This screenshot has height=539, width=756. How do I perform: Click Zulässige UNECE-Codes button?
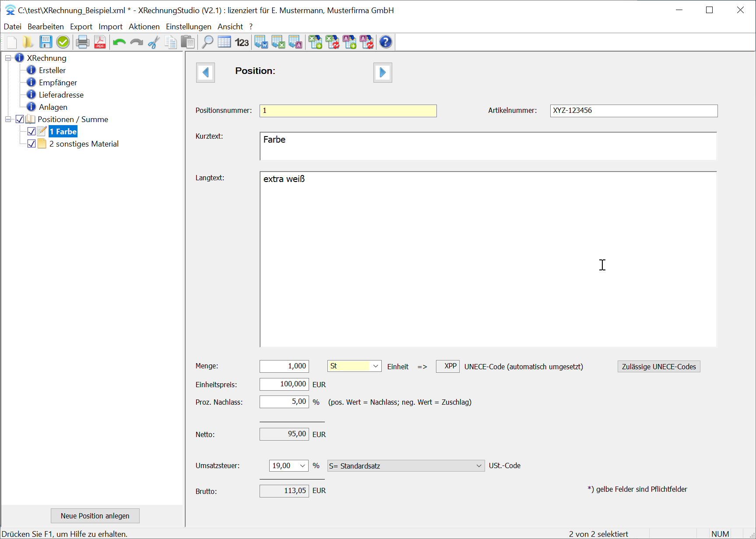[659, 367]
